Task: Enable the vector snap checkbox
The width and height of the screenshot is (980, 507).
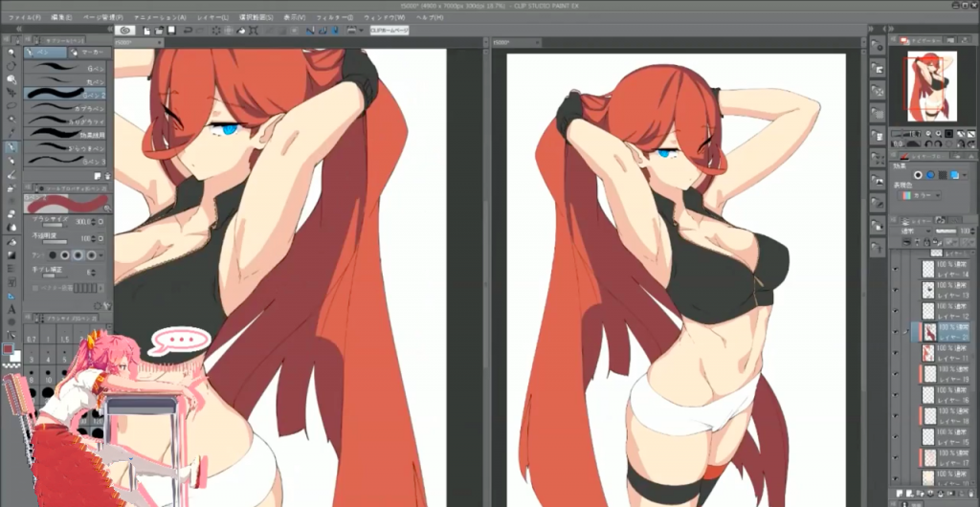Action: coord(35,288)
